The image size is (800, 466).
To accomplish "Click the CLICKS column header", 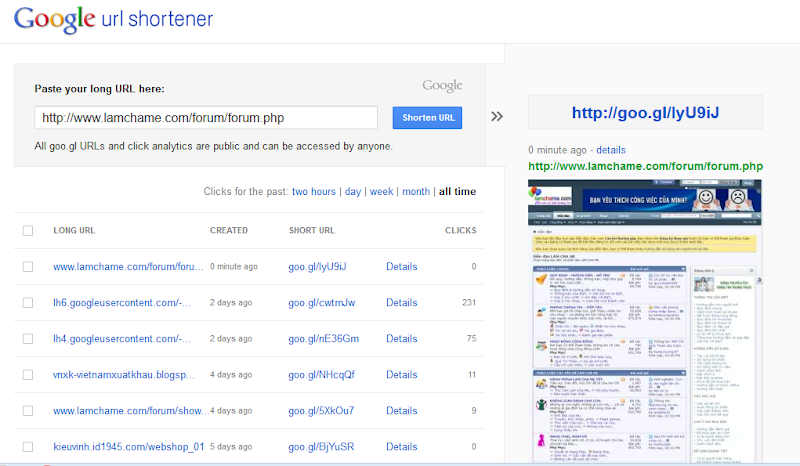I will tap(460, 230).
